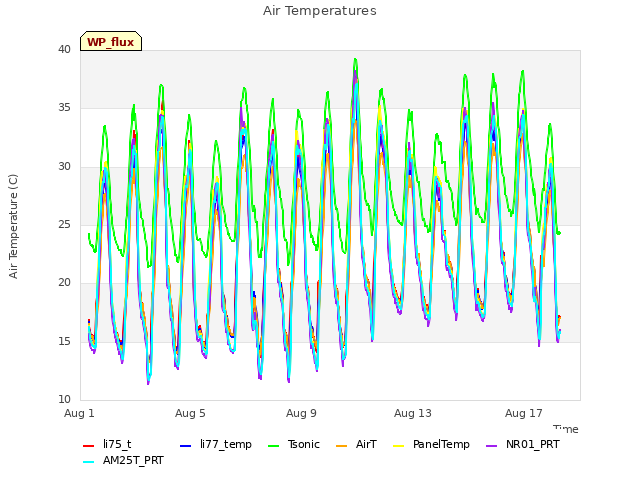Select the NR01_PRT legend label
This screenshot has width=640, height=480.
(533, 444)
